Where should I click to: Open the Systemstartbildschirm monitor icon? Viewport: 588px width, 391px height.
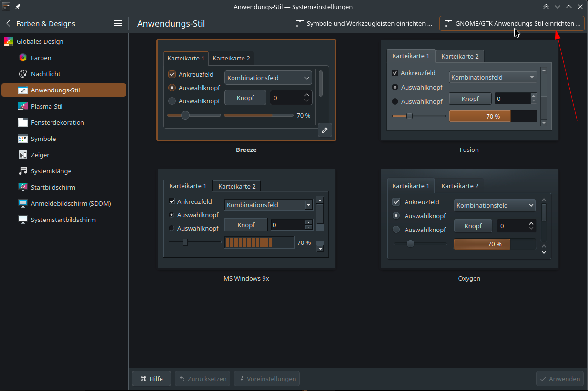22,220
